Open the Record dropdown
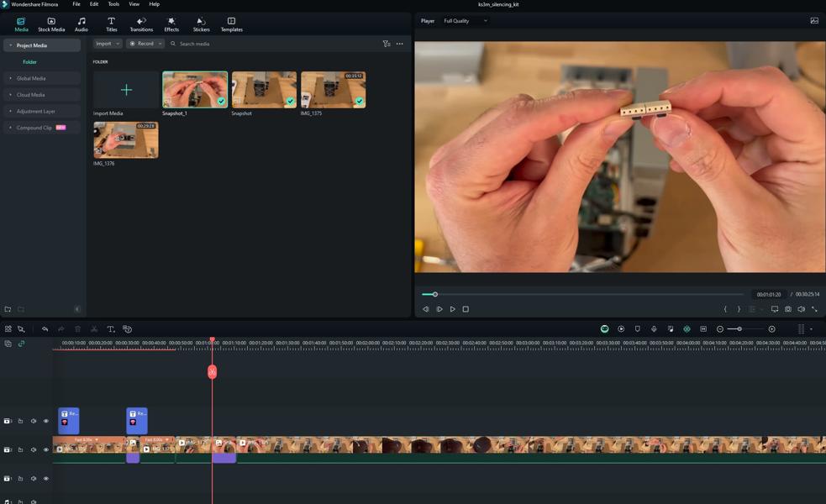 (x=145, y=44)
